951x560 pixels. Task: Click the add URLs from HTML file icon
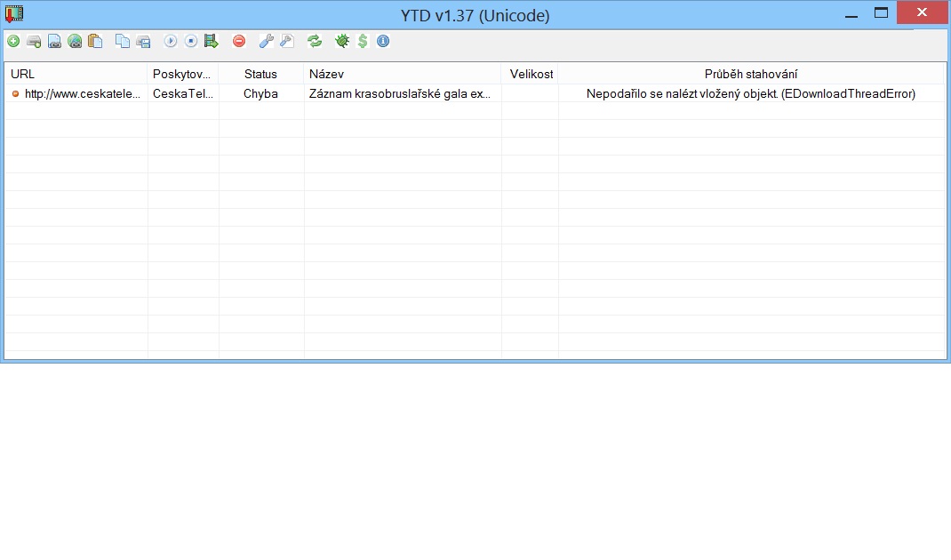click(54, 41)
